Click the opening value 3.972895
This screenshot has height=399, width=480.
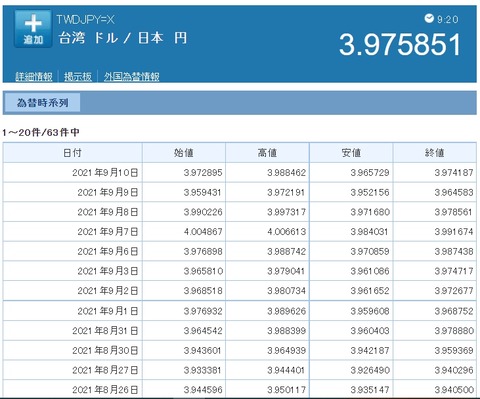(x=203, y=173)
